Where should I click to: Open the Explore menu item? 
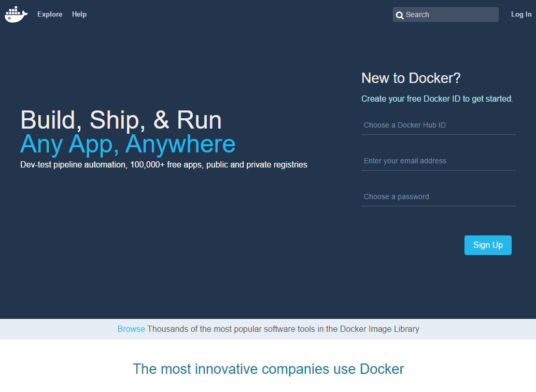(x=50, y=15)
